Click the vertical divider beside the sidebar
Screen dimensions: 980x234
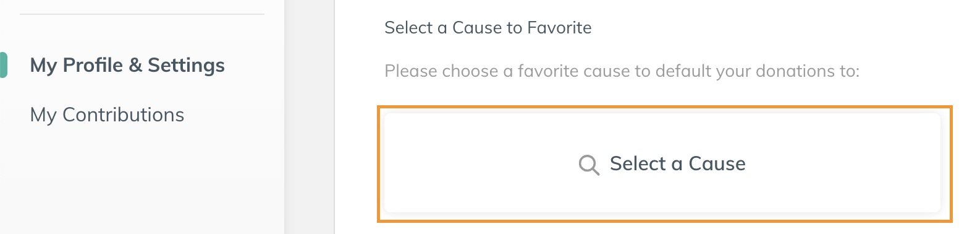click(x=335, y=117)
